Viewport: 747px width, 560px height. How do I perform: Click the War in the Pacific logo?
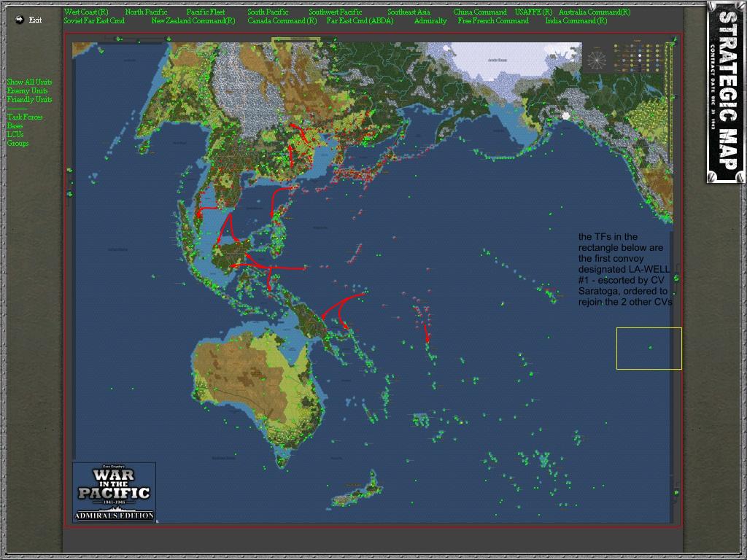pyautogui.click(x=115, y=492)
